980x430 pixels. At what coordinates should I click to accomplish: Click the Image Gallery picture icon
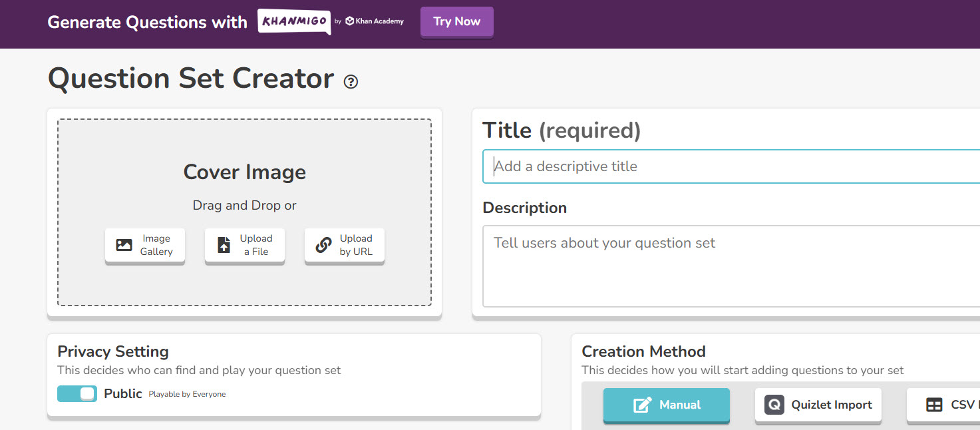[x=124, y=244]
